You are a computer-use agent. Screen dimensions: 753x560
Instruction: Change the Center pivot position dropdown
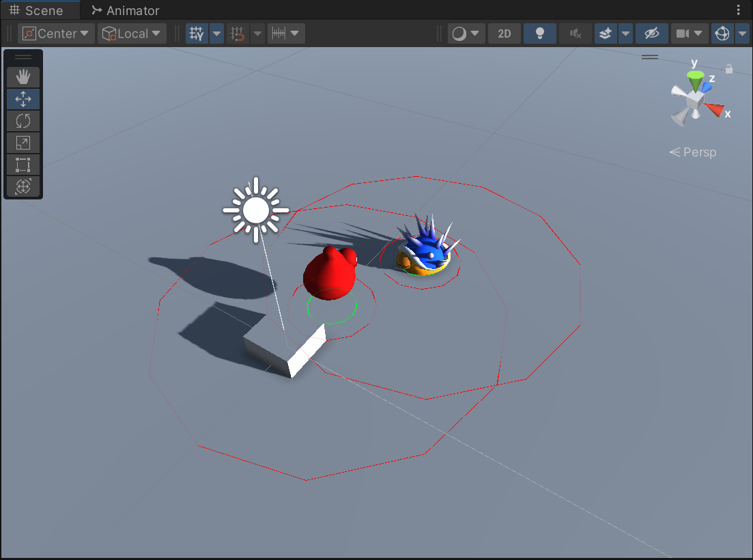tap(56, 33)
